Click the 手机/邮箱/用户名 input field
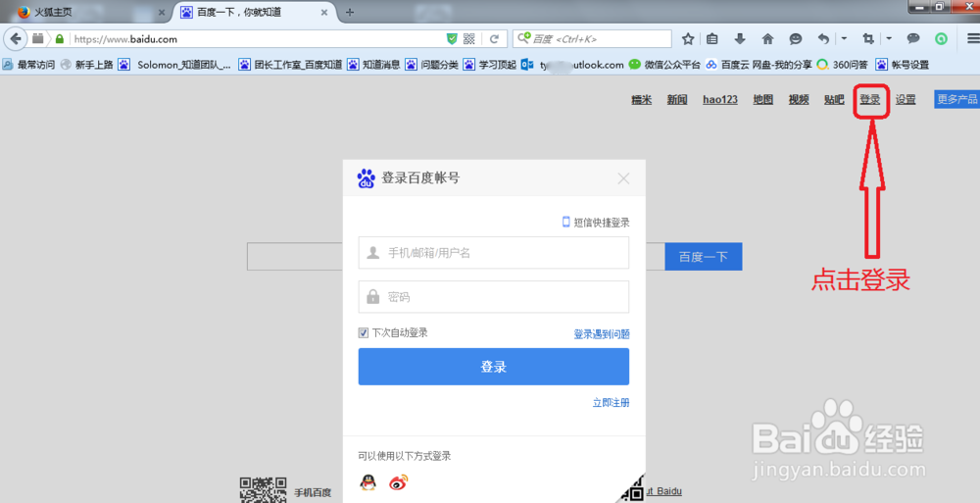980x503 pixels. coord(493,253)
